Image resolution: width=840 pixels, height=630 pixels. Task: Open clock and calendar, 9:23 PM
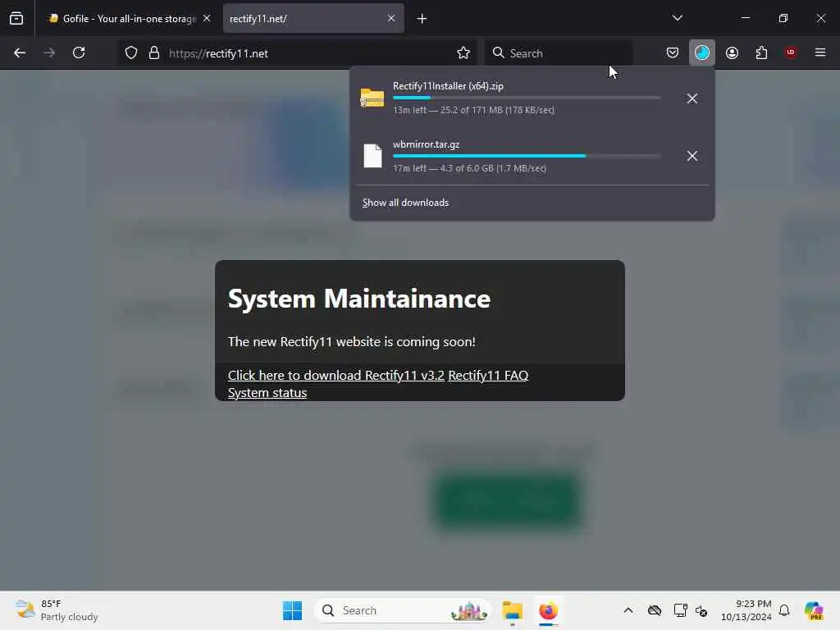click(746, 610)
